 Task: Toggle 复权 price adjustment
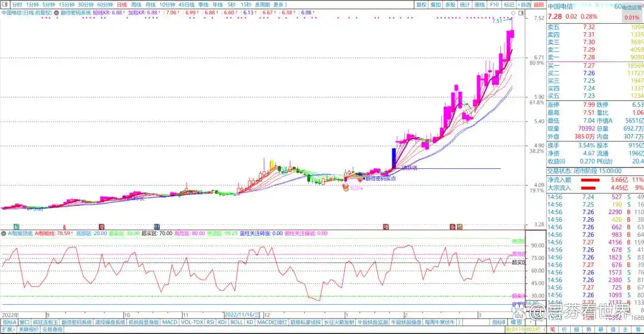(x=421, y=4)
